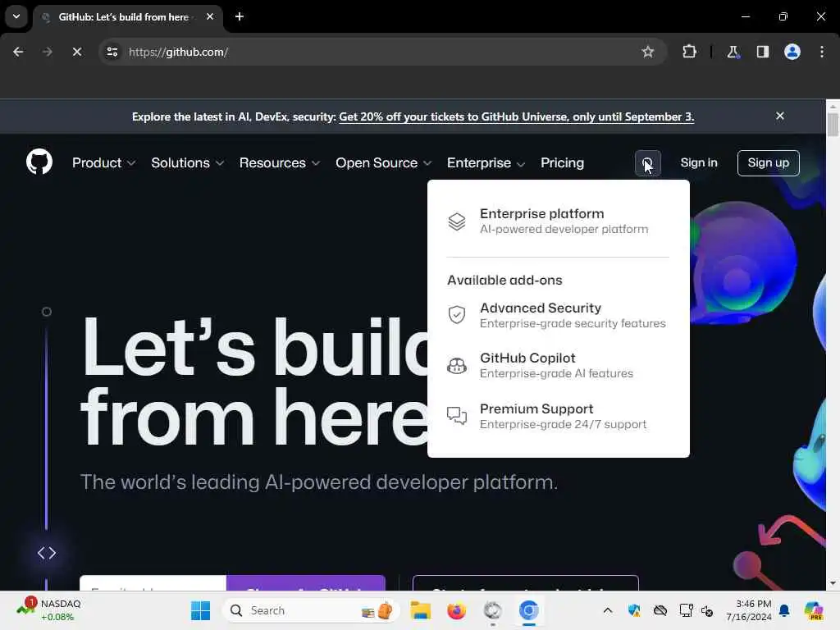This screenshot has height=630, width=840.
Task: Expand the Resources menu
Action: tap(279, 163)
